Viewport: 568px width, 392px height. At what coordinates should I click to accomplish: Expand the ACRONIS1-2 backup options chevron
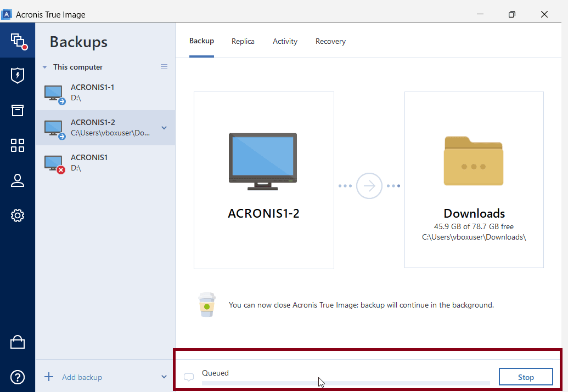164,128
